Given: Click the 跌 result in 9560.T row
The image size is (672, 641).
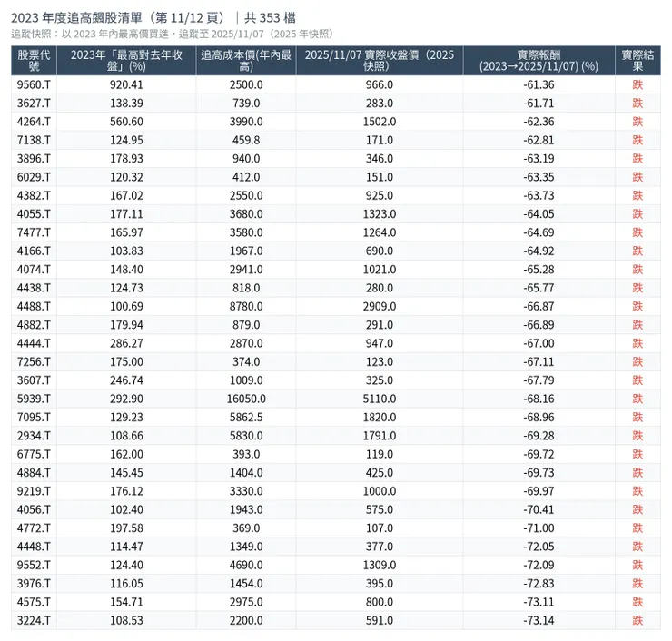Looking at the screenshot, I should tap(637, 84).
